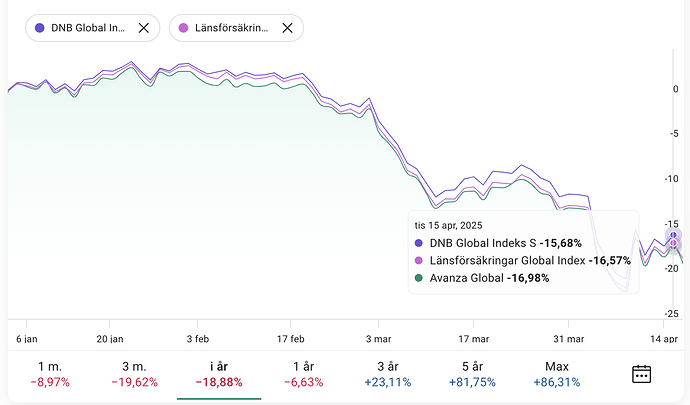Switch to the 3 m. period
The width and height of the screenshot is (690, 405).
(134, 374)
